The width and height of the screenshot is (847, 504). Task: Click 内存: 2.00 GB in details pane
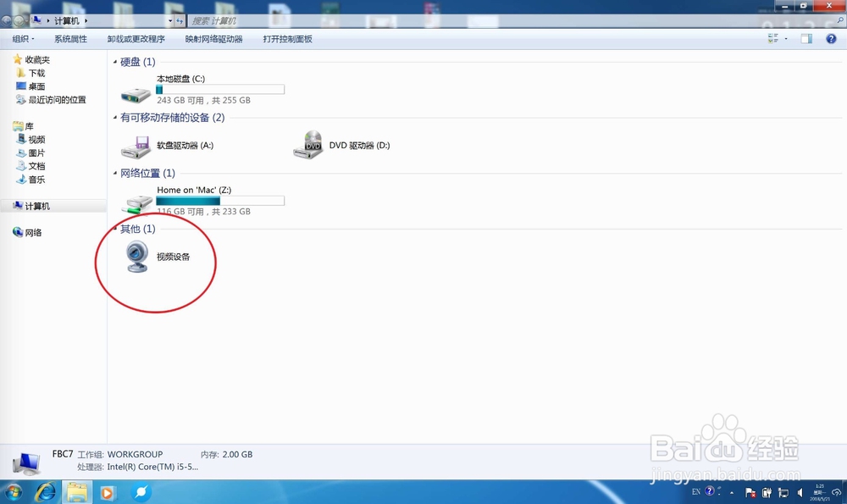226,454
